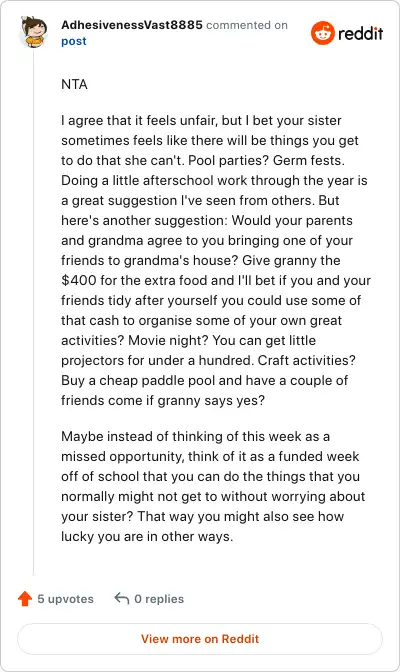Open the "0 replies" label

point(159,599)
